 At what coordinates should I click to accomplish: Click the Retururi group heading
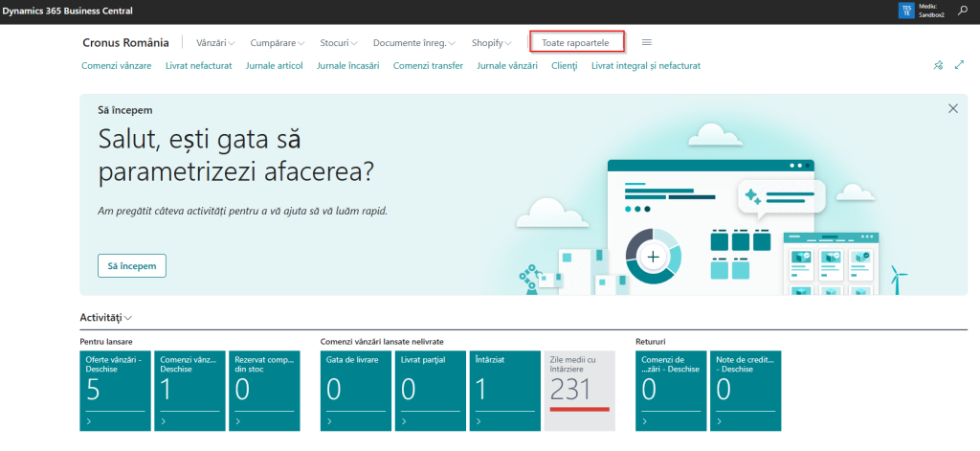(651, 342)
